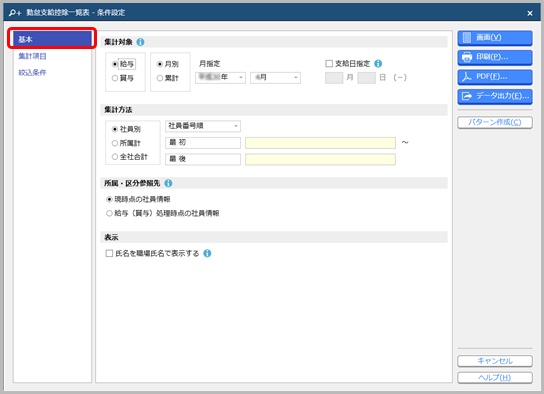Image resolution: width=544 pixels, height=394 pixels.
Task: Click the printer icon on 印刷(P)
Action: pyautogui.click(x=467, y=57)
